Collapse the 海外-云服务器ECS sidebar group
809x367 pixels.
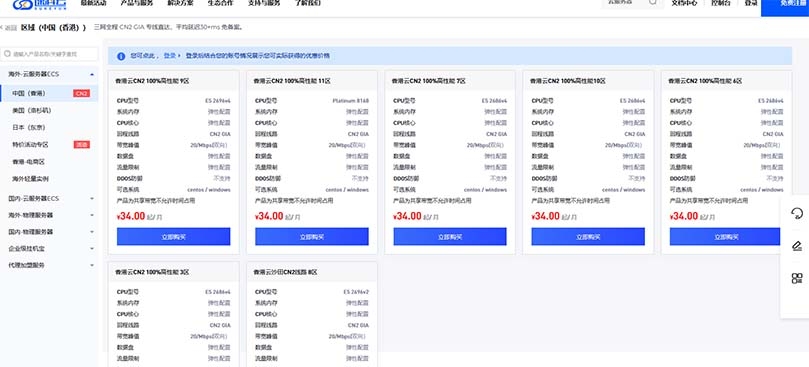(x=50, y=74)
